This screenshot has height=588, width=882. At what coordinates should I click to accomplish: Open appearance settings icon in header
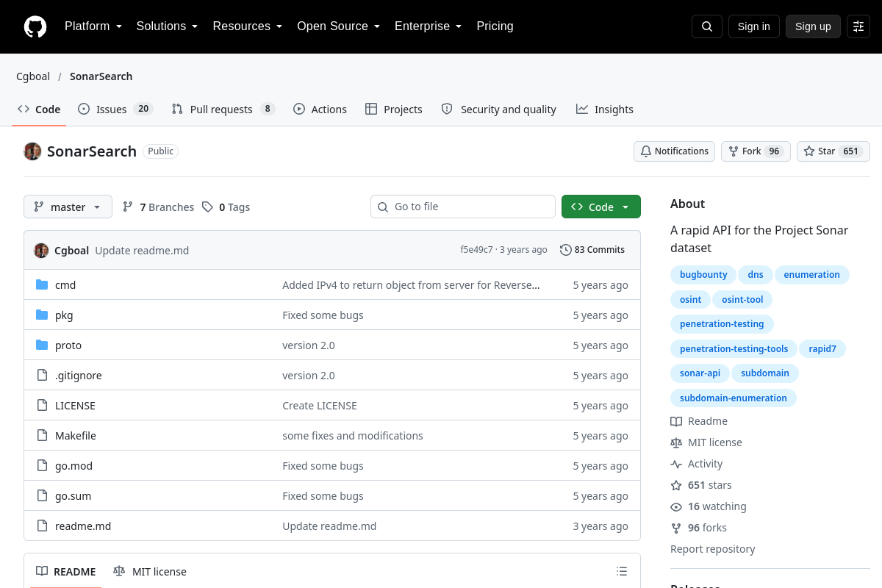pos(858,26)
